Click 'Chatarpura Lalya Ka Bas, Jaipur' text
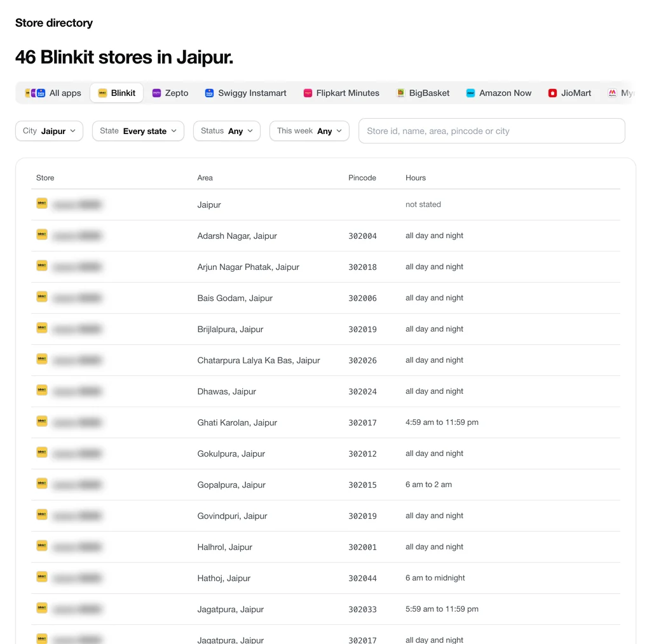Screen dimensions: 661x644 coord(259,361)
